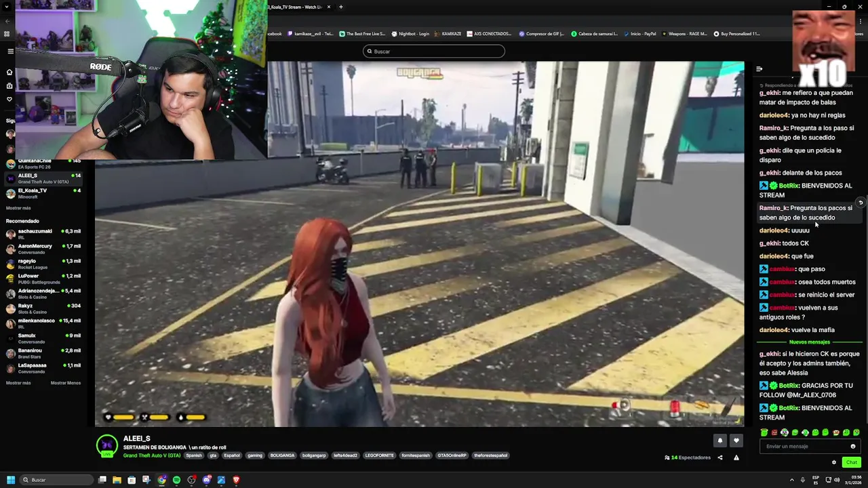This screenshot has width=868, height=488.
Task: Open QuintanaChile channel in sidebar
Action: (x=43, y=163)
